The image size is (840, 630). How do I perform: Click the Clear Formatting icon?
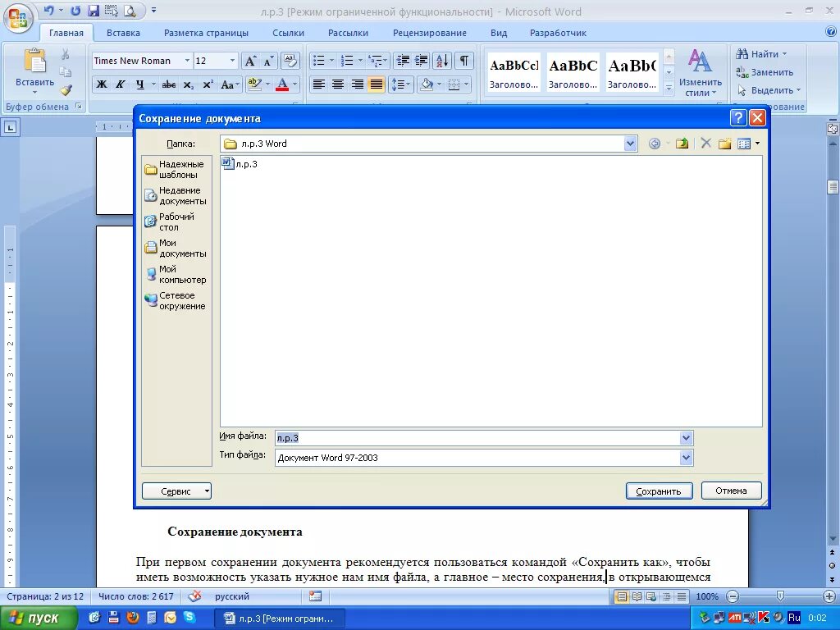[290, 61]
